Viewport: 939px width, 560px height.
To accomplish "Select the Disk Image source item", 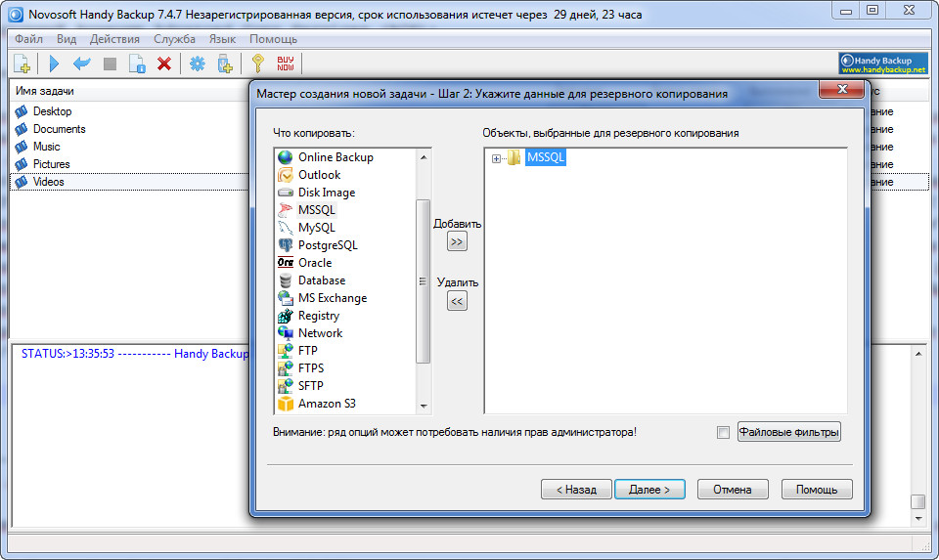I will point(327,193).
